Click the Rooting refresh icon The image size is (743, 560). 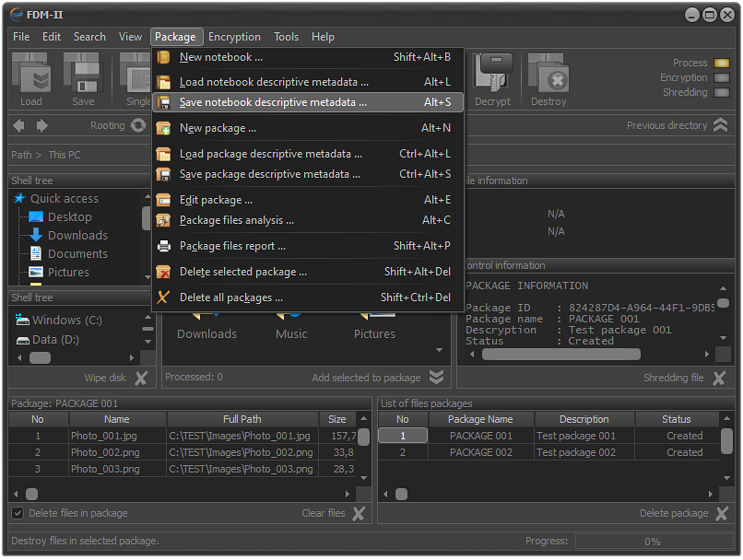pos(138,125)
